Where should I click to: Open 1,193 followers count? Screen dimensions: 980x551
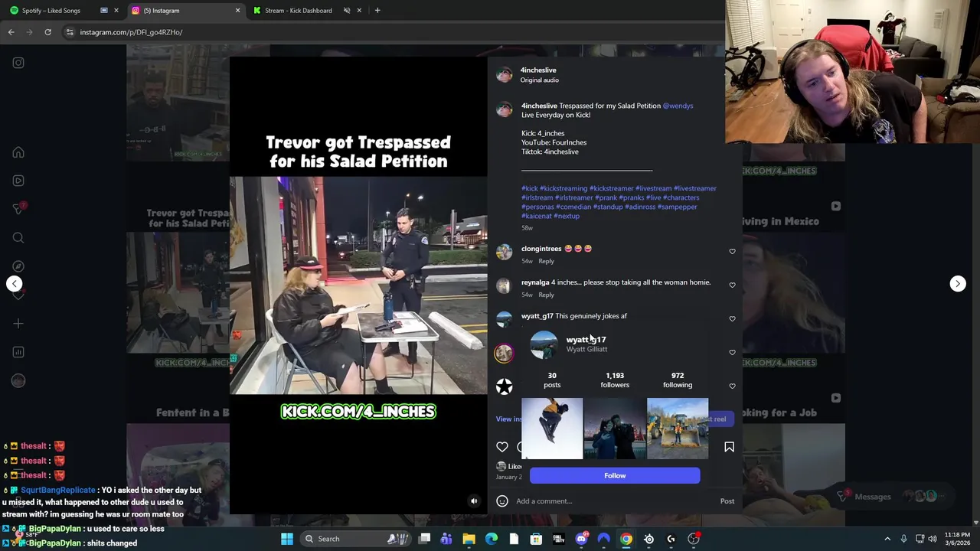(615, 380)
